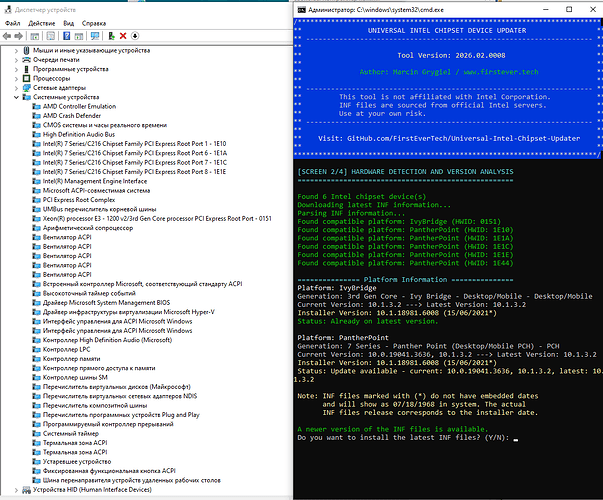Open the Файл menu
Screen dimensions: 603x500
tap(12, 23)
